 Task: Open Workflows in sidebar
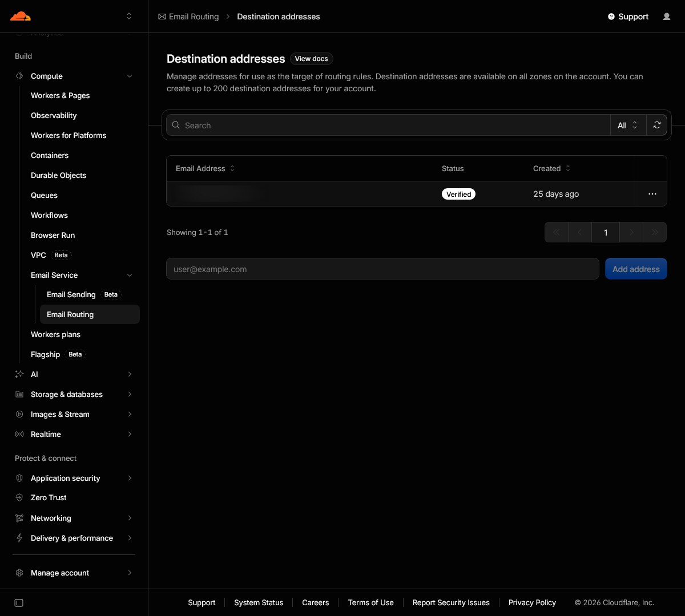pos(50,215)
